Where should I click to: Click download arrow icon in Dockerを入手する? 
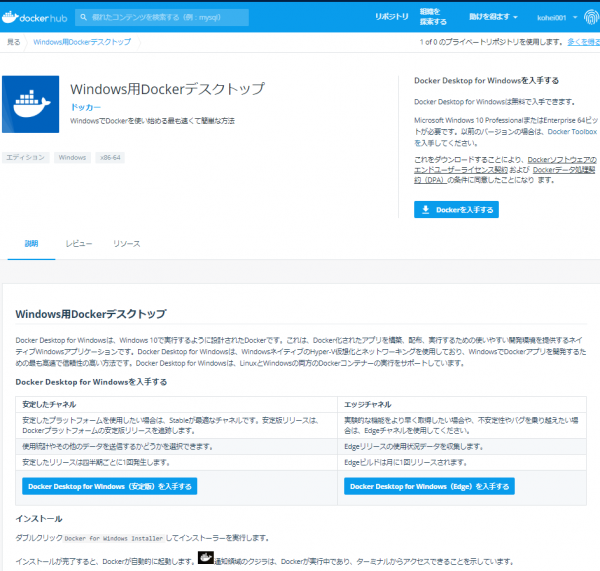426,209
